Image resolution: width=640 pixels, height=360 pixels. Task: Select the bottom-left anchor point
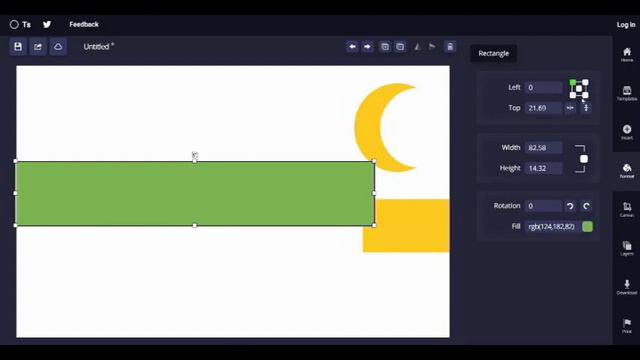pyautogui.click(x=573, y=95)
